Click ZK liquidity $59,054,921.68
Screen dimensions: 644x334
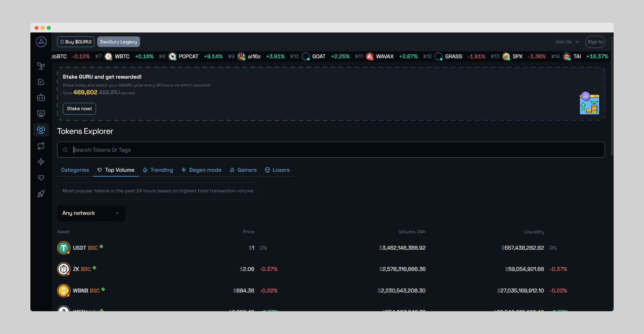tap(525, 269)
